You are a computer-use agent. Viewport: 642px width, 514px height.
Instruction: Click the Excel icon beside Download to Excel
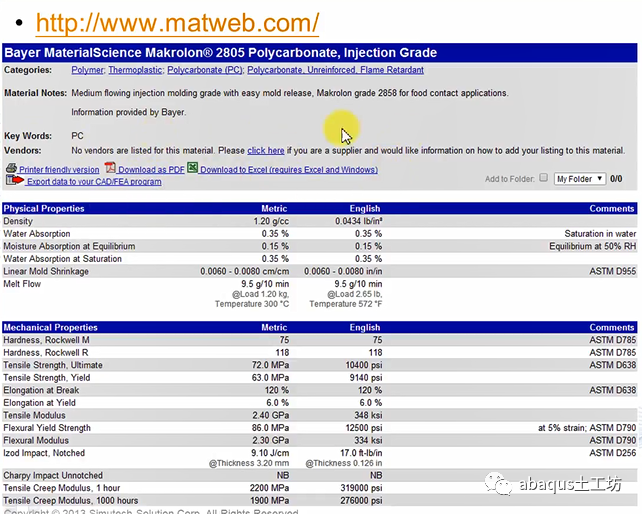[192, 168]
